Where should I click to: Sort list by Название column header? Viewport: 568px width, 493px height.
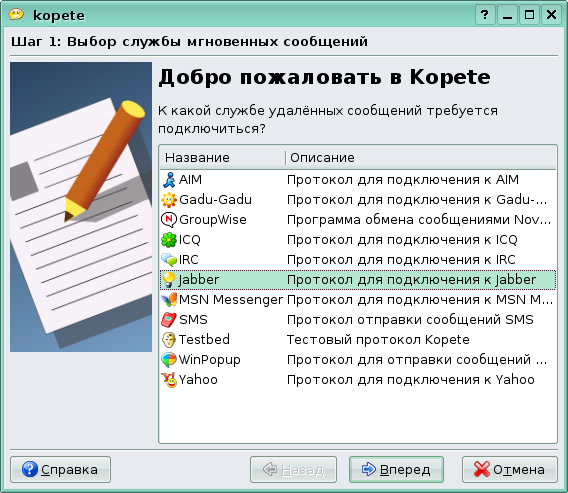click(222, 158)
